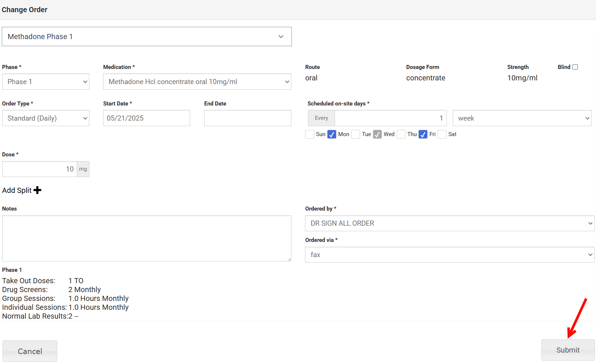Viewport: 596px width, 364px height.
Task: Click the Cancel button
Action: [x=30, y=351]
